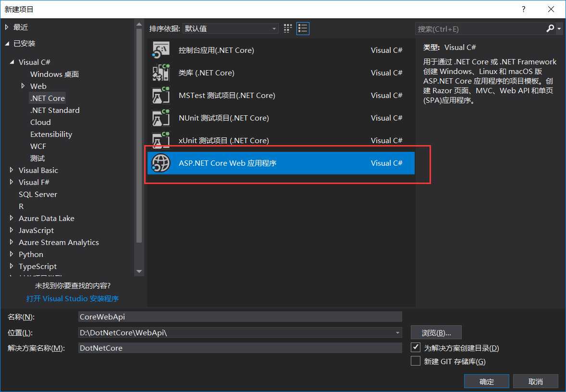Select the 类库 (.NET Core) template text
Screen dimensions: 566x392
[x=207, y=73]
